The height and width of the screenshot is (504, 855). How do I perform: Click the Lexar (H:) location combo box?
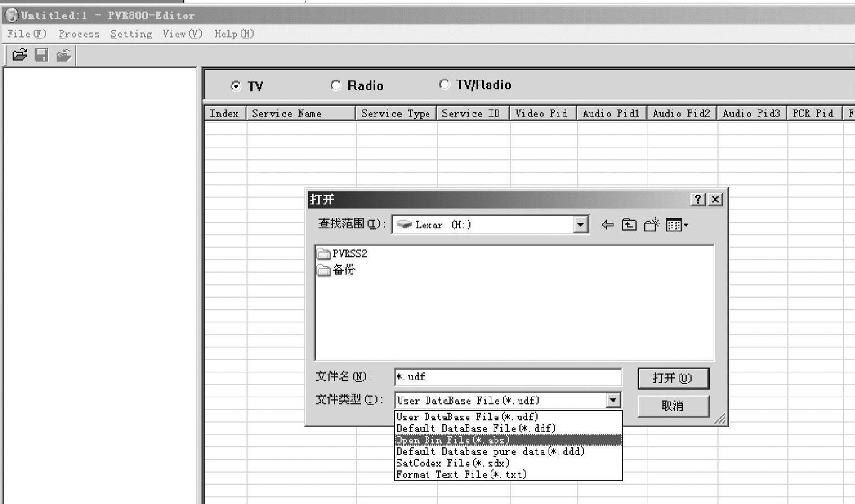click(x=490, y=224)
